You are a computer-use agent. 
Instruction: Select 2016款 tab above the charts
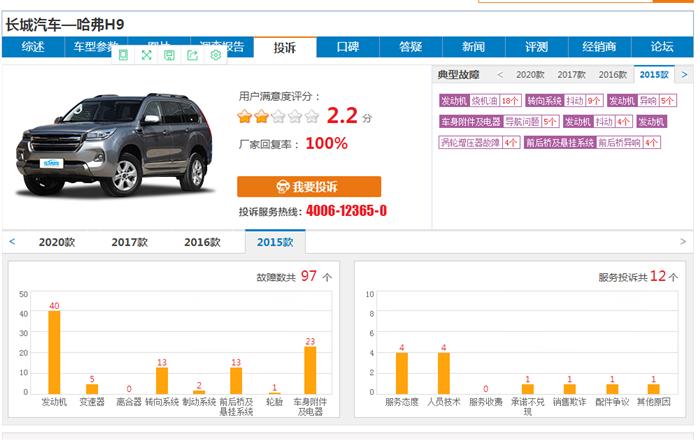pyautogui.click(x=202, y=242)
